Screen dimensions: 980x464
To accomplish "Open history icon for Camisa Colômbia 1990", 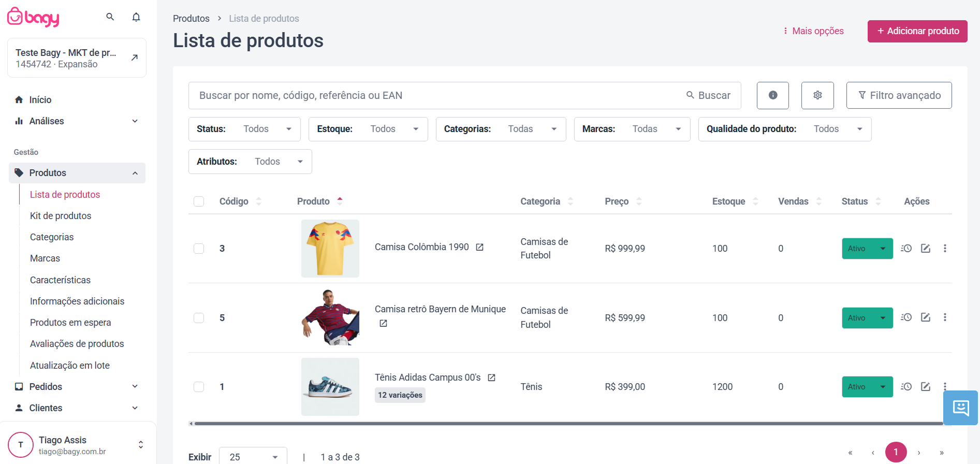I will [x=906, y=249].
